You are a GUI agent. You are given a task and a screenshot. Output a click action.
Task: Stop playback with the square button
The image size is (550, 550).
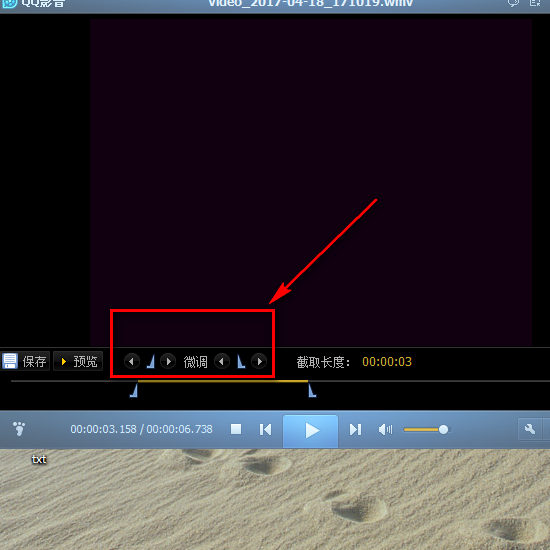pos(236,429)
